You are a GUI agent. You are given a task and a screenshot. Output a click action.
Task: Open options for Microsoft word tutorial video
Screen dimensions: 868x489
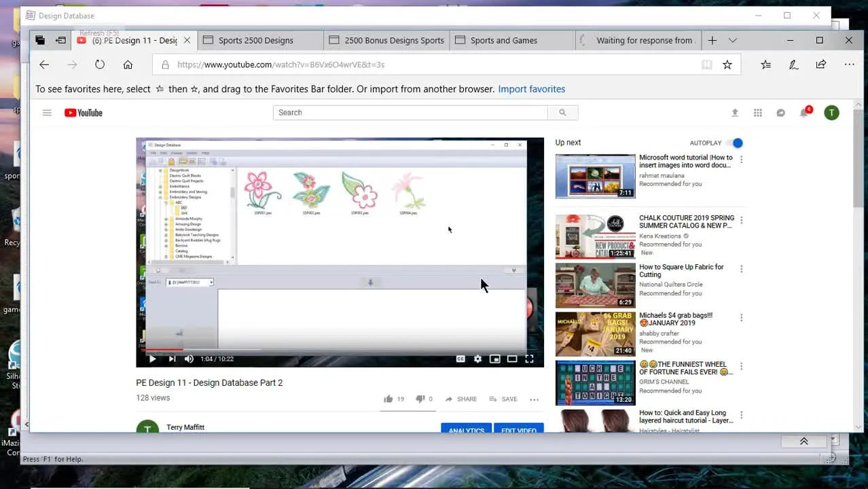[741, 160]
